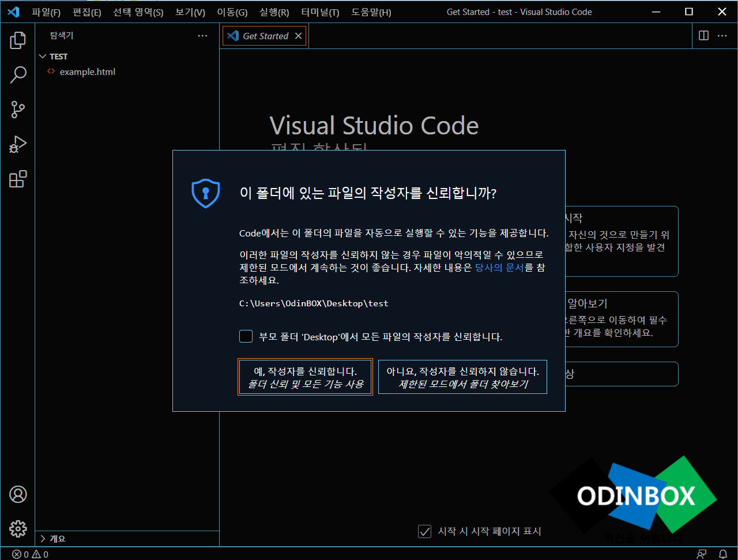Viewport: 738px width, 560px height.
Task: Open the Manage gear icon
Action: [18, 528]
